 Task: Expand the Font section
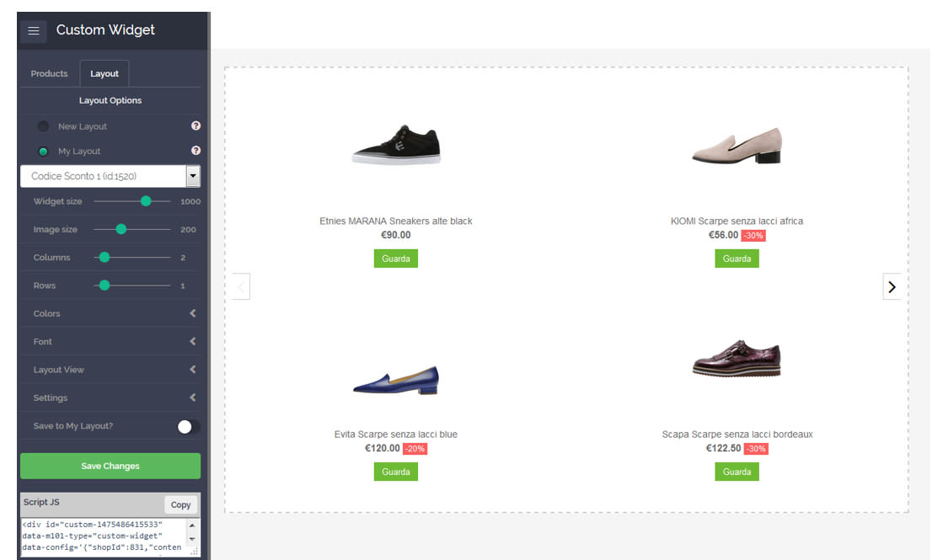coord(110,341)
